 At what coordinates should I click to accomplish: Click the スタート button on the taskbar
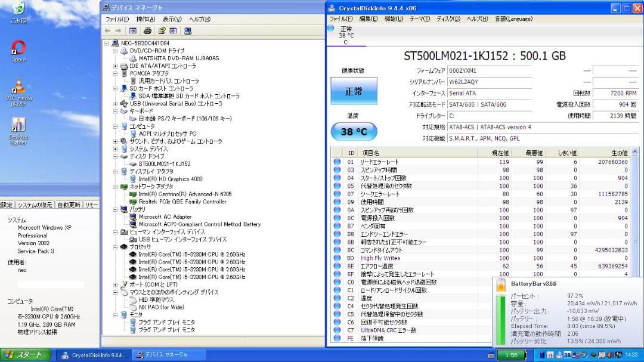coord(24,355)
